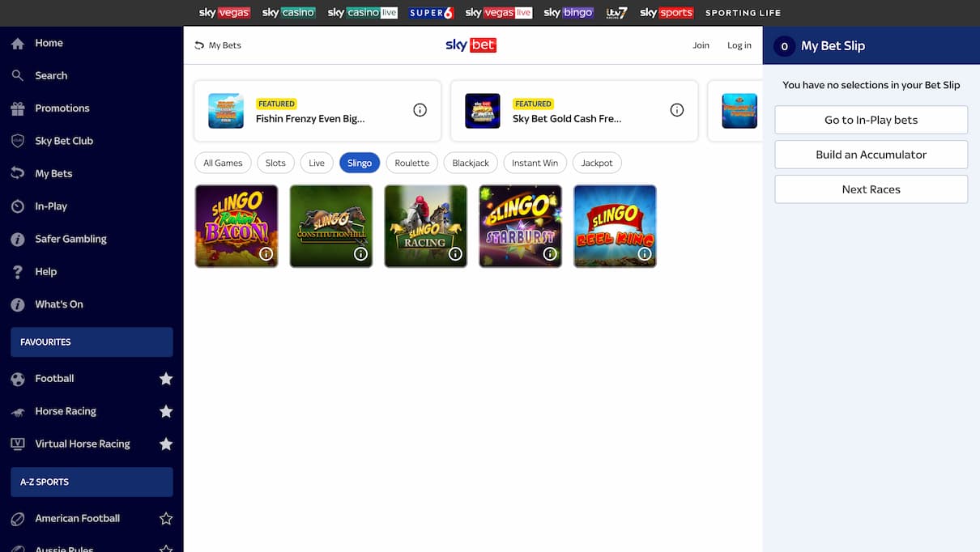The image size is (980, 552).
Task: Launch Slingo Racing game
Action: coord(426,226)
